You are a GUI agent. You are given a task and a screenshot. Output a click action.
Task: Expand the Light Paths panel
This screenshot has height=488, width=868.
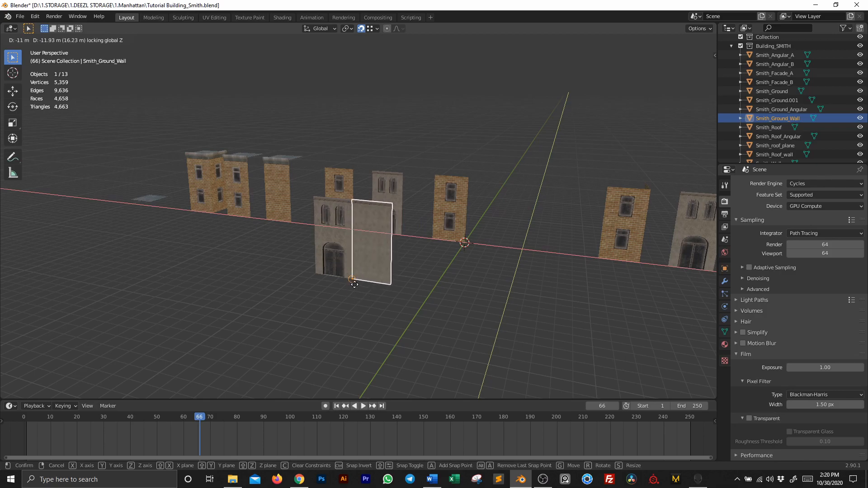click(x=754, y=300)
